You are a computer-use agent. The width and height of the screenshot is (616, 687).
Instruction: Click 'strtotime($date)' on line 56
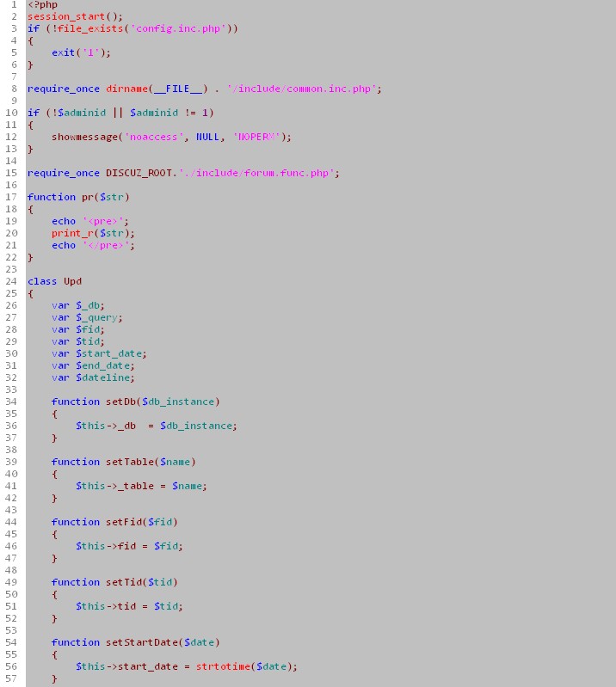(243, 666)
